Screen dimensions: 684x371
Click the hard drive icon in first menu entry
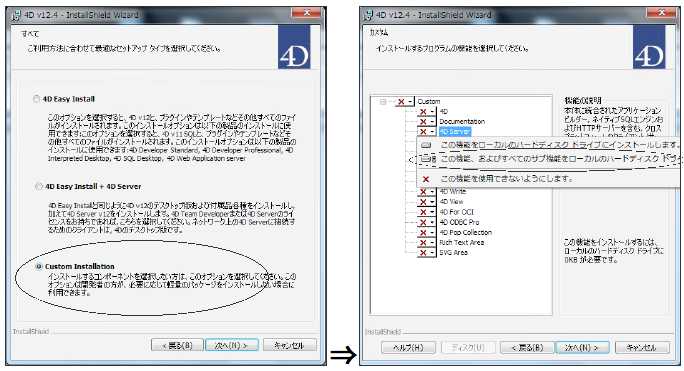click(426, 145)
